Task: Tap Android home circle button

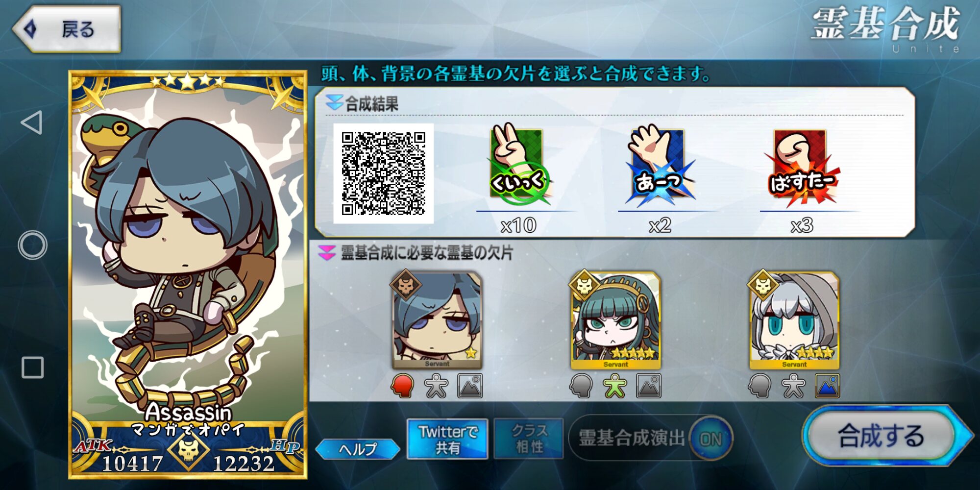Action: point(32,245)
